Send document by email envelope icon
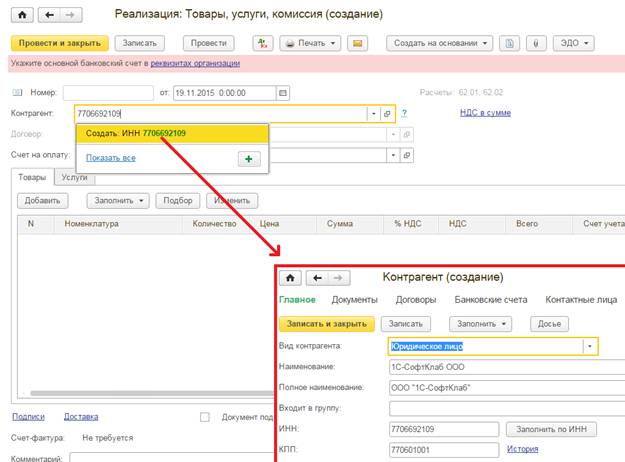625x462 pixels. pyautogui.click(x=358, y=43)
